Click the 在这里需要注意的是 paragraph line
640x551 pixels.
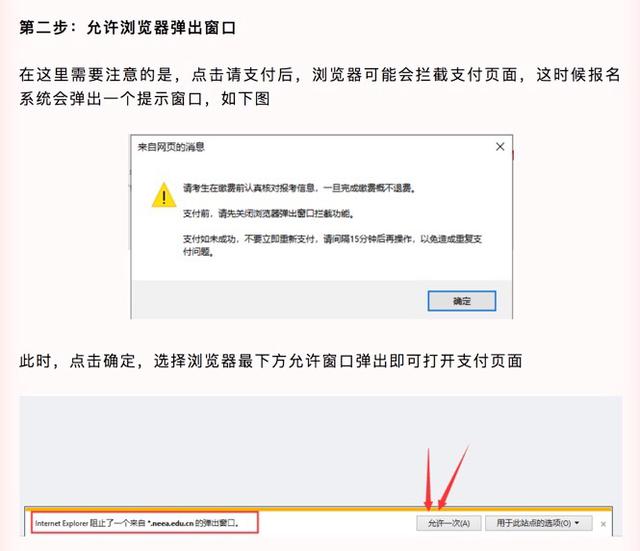(320, 75)
